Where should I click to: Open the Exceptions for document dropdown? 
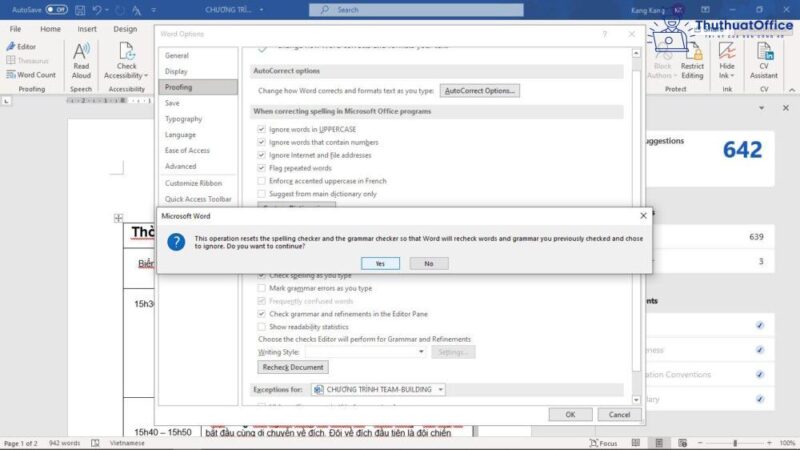tap(440, 389)
